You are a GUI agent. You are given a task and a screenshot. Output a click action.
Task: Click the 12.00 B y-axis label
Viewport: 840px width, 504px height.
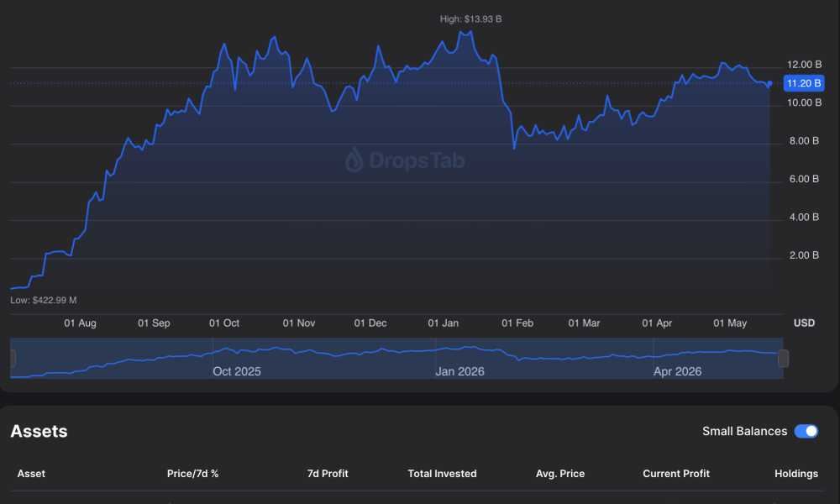coord(804,65)
